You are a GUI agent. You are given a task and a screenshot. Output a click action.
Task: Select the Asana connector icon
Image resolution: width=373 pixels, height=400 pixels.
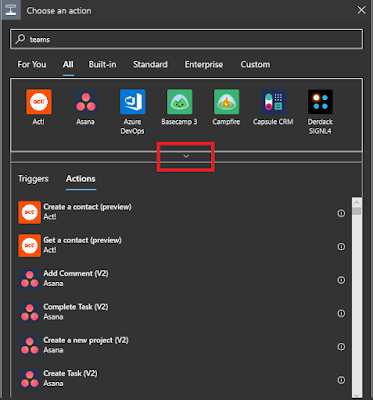[86, 102]
